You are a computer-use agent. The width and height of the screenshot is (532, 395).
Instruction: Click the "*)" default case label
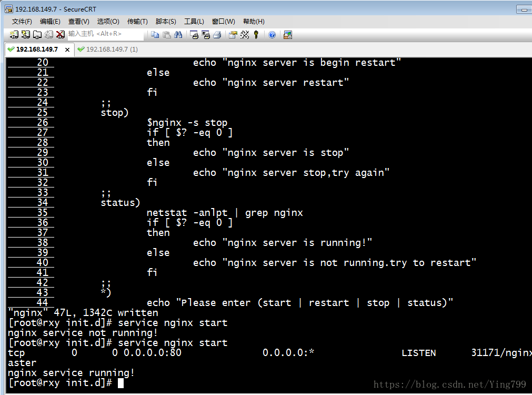click(106, 292)
